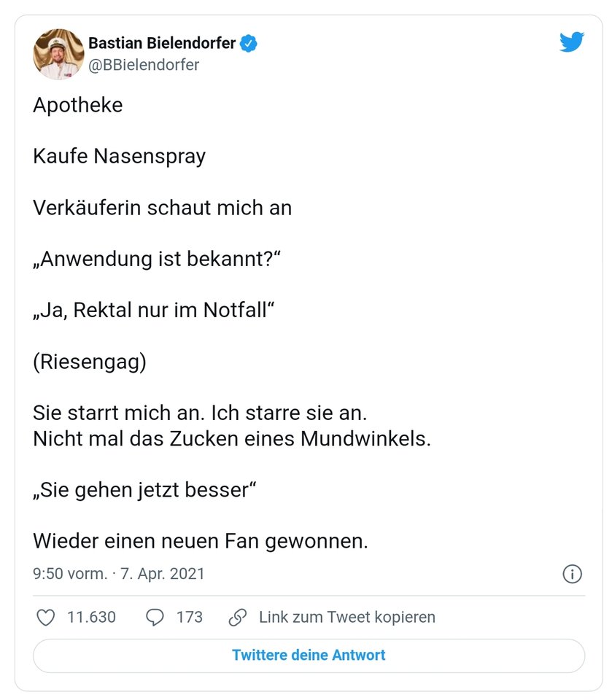Click the blue verified badge
Viewport: 612px width, 700px height.
tap(248, 43)
